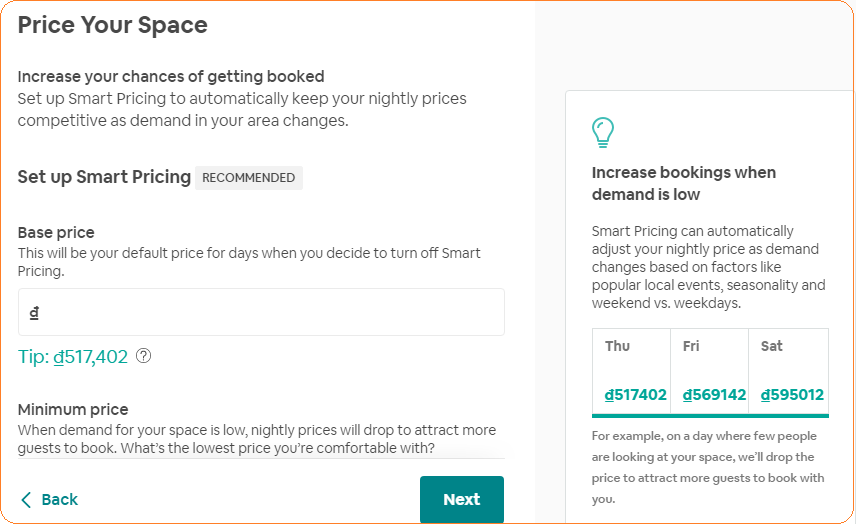856x524 pixels.
Task: Apply the suggested tip price đ517,402
Action: coord(91,357)
